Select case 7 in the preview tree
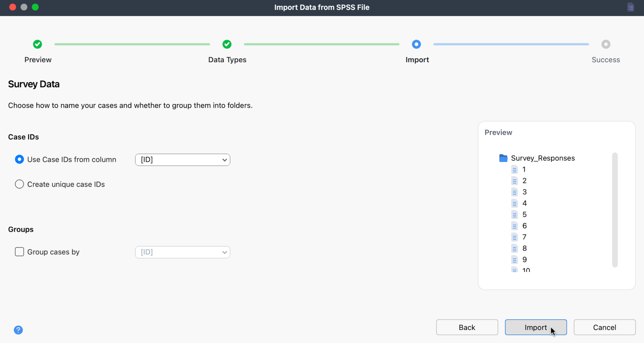This screenshot has height=343, width=644. 525,237
